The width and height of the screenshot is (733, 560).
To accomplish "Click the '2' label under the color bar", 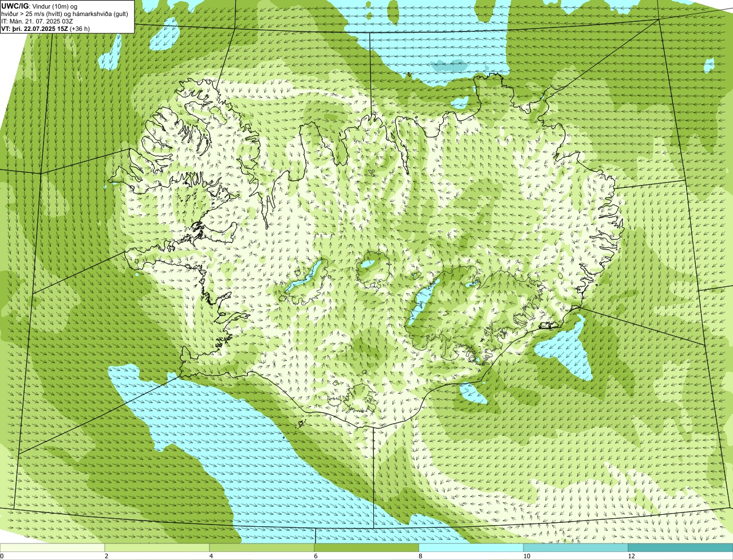I will coord(106,557).
